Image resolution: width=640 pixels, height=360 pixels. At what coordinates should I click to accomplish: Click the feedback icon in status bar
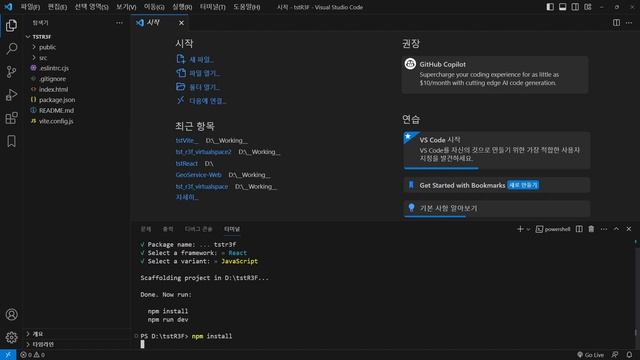click(x=615, y=355)
